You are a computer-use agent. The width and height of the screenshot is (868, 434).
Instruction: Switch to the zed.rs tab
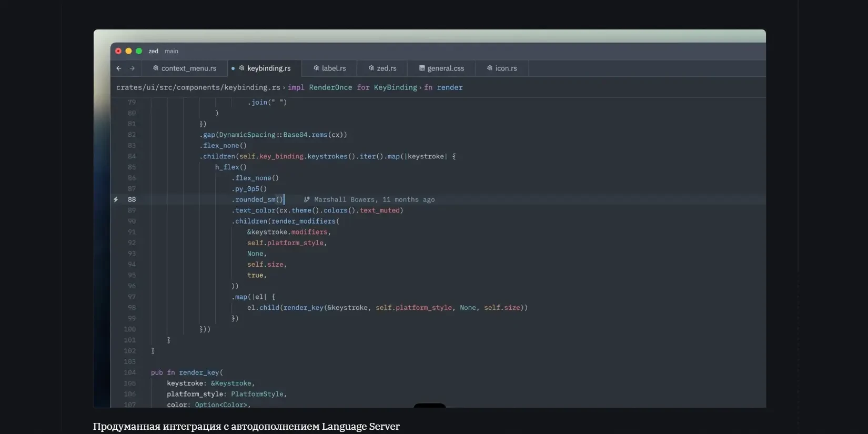click(382, 68)
